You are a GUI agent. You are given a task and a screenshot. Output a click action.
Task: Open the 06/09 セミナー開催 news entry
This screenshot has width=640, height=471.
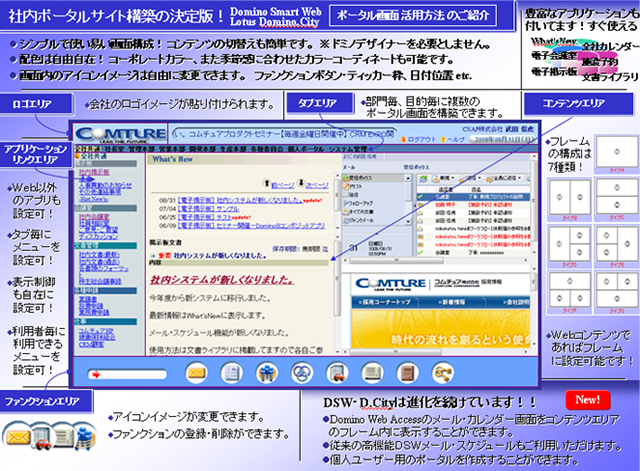[x=251, y=225]
